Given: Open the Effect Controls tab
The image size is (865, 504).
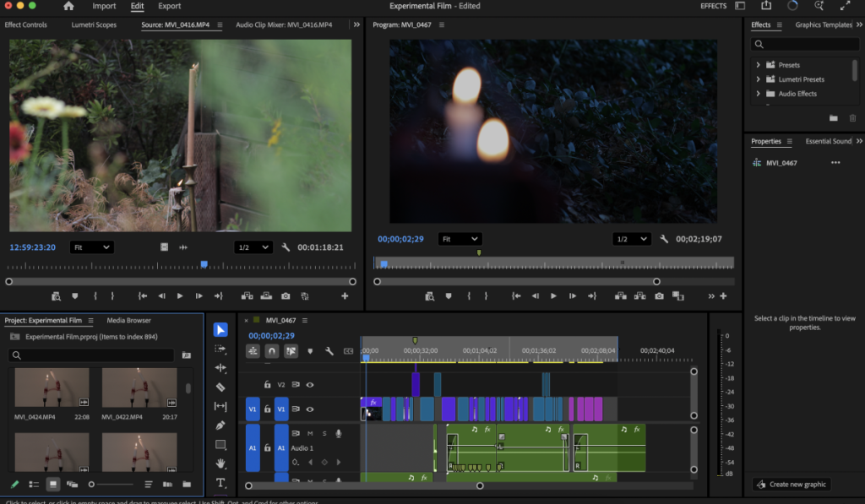Looking at the screenshot, I should pos(26,24).
